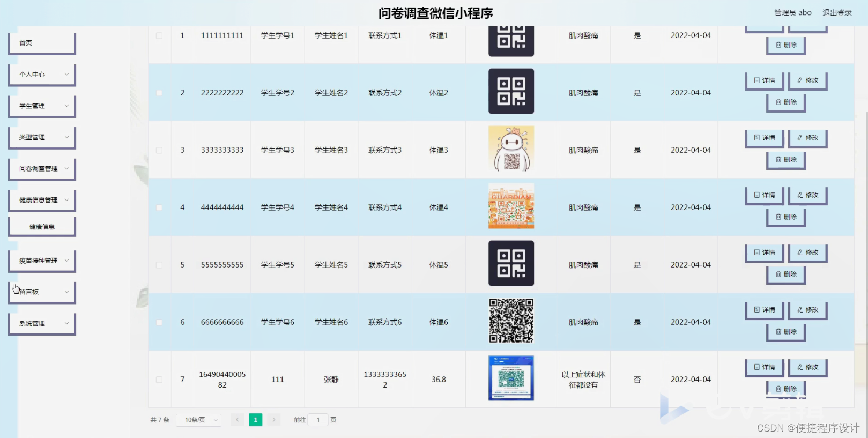Select checkbox for row 1111111111
Screen dimensions: 868x438
tap(159, 35)
